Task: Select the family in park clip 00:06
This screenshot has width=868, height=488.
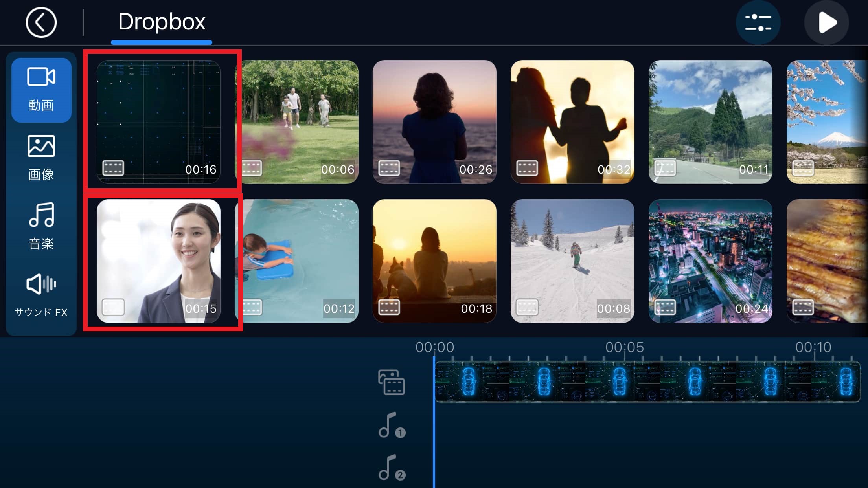Action: [x=297, y=122]
